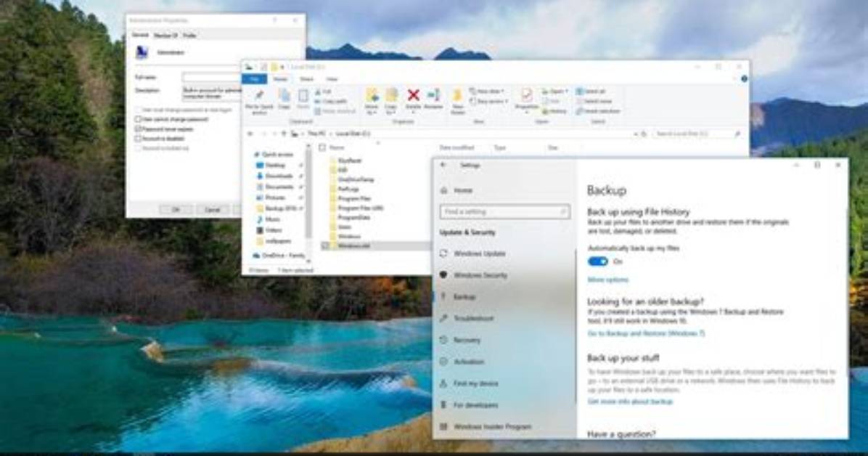This screenshot has height=456, width=868.
Task: Switch to Explorer Home tab
Action: pyautogui.click(x=280, y=79)
